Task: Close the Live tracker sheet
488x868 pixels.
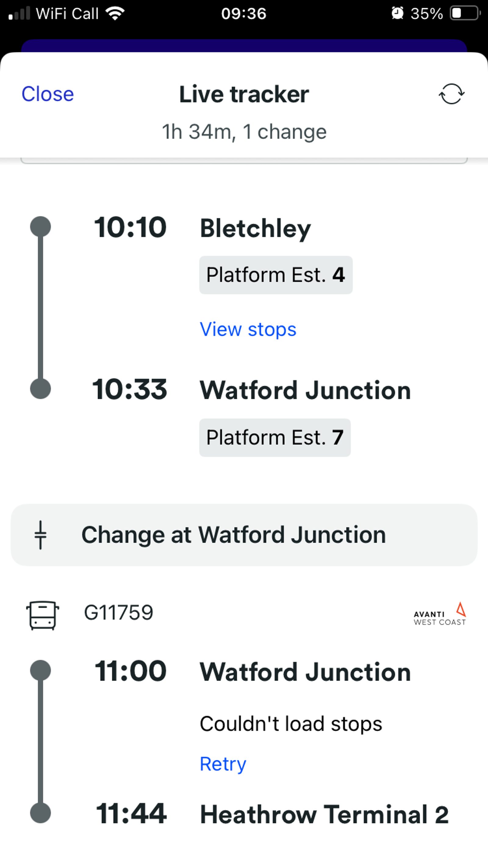Action: point(48,94)
